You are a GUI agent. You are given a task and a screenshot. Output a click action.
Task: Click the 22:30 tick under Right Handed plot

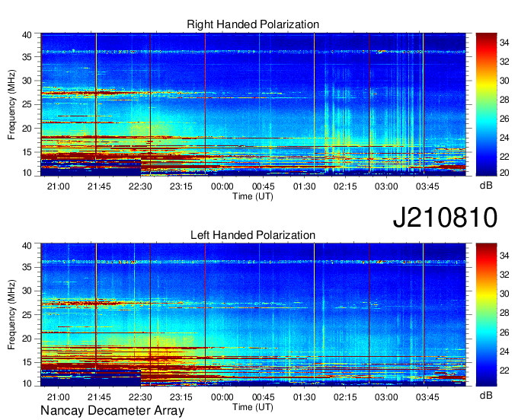point(140,186)
